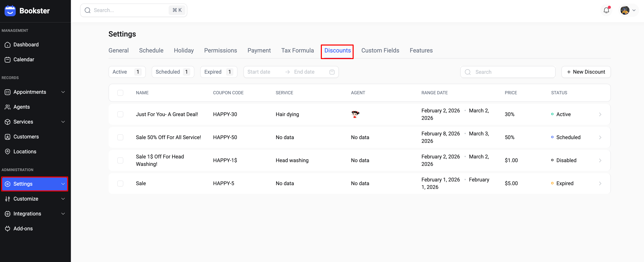This screenshot has width=644, height=262.
Task: Open the Dashboard home icon
Action: coord(7,45)
